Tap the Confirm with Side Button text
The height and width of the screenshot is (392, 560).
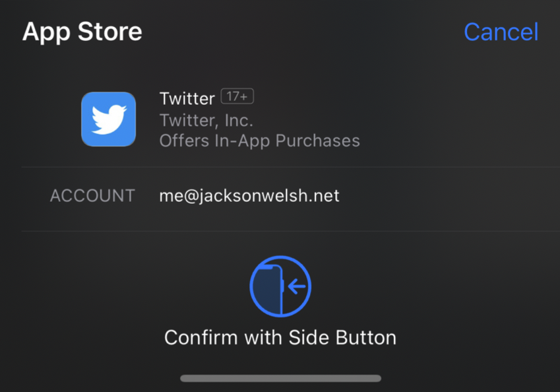click(x=280, y=337)
